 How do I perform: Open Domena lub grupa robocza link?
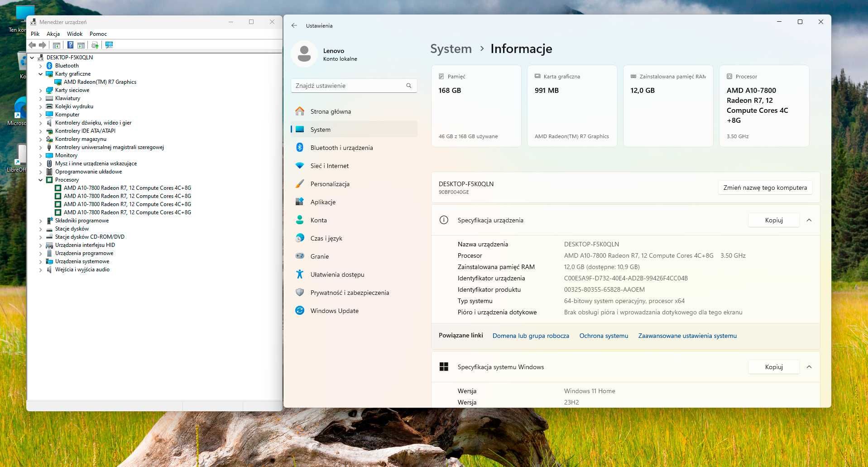[x=531, y=336]
